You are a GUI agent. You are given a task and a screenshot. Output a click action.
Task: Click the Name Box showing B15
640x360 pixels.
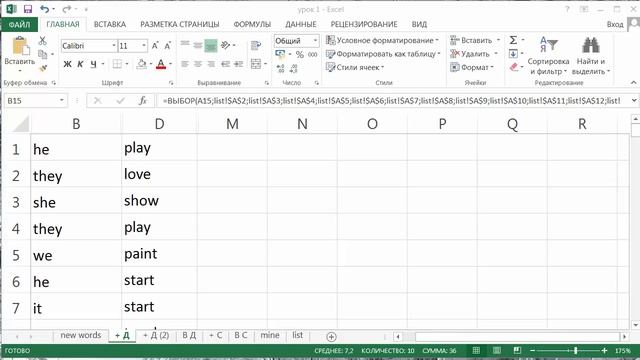pos(31,100)
